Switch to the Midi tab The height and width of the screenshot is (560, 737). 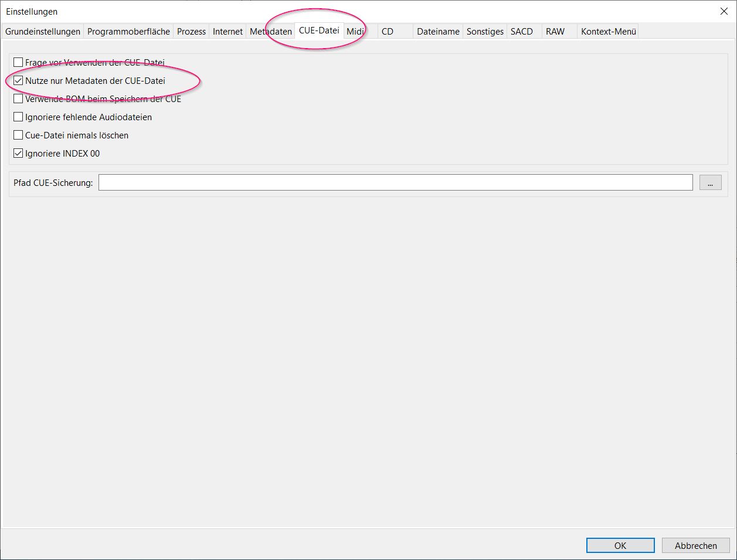[x=355, y=32]
